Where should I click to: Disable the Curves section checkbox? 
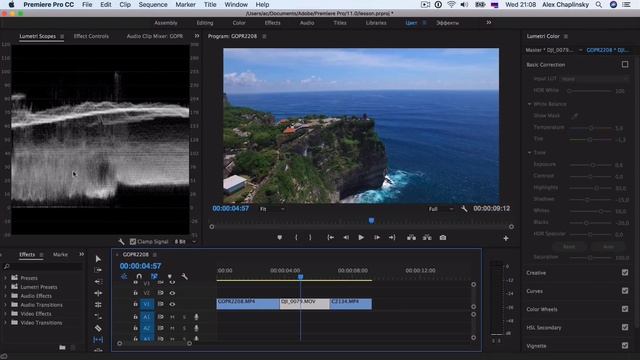(x=625, y=291)
